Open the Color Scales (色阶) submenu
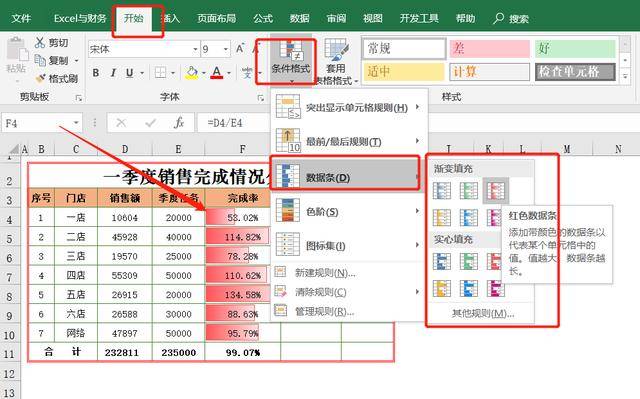640x399 pixels. [x=349, y=211]
